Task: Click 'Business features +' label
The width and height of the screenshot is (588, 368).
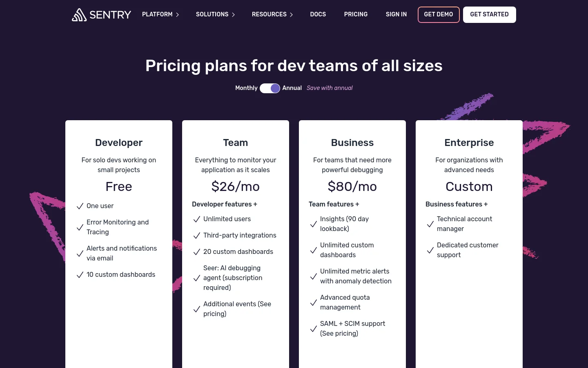Action: [457, 204]
